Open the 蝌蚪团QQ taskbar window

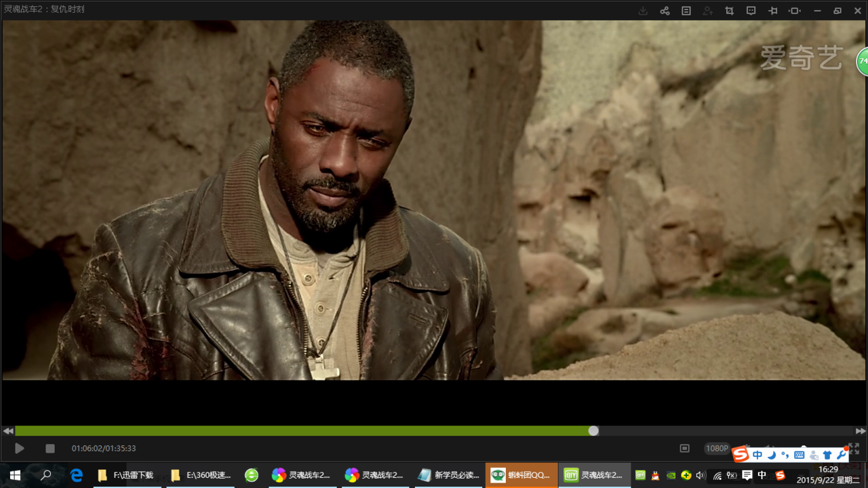[522, 475]
